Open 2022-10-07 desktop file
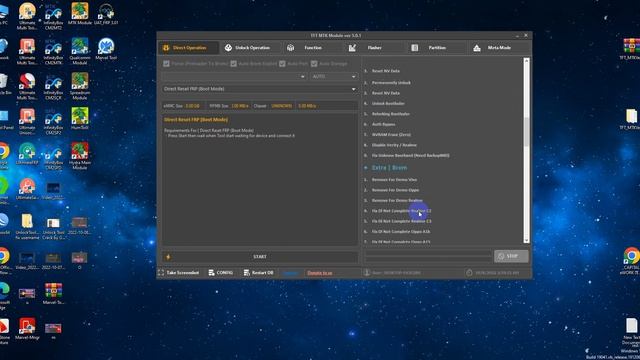The height and width of the screenshot is (360, 640). click(x=53, y=260)
